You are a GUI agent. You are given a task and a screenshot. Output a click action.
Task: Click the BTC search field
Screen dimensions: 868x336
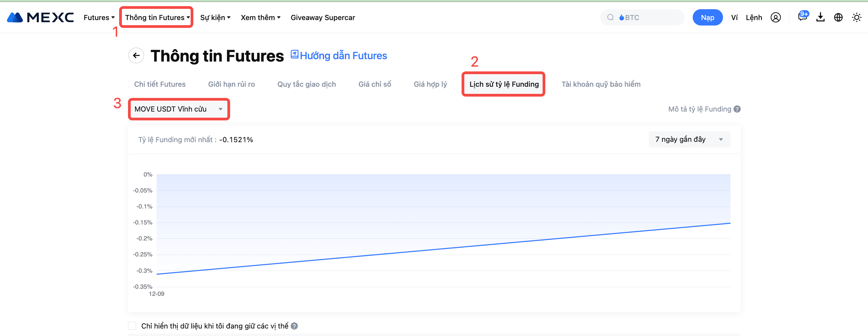click(643, 17)
